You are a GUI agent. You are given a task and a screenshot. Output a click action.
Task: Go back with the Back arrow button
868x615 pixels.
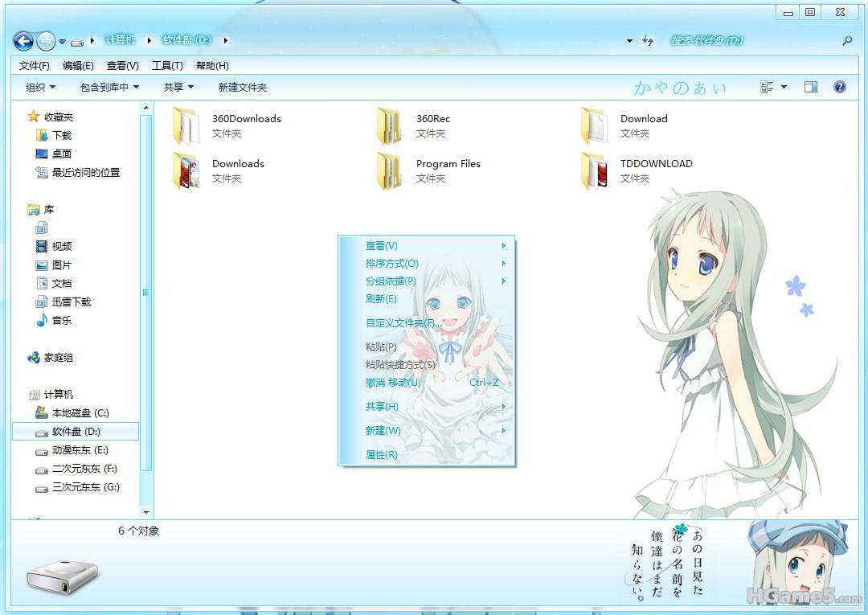(x=23, y=40)
